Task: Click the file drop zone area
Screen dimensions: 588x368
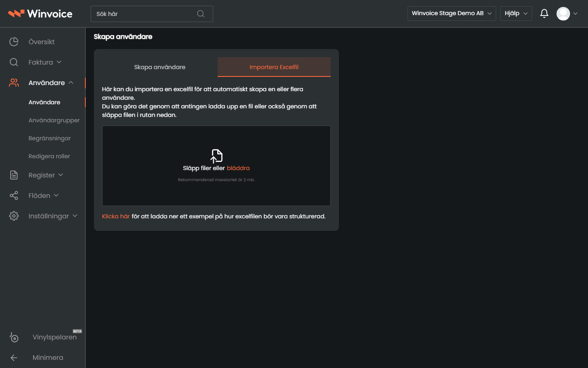Action: point(216,166)
